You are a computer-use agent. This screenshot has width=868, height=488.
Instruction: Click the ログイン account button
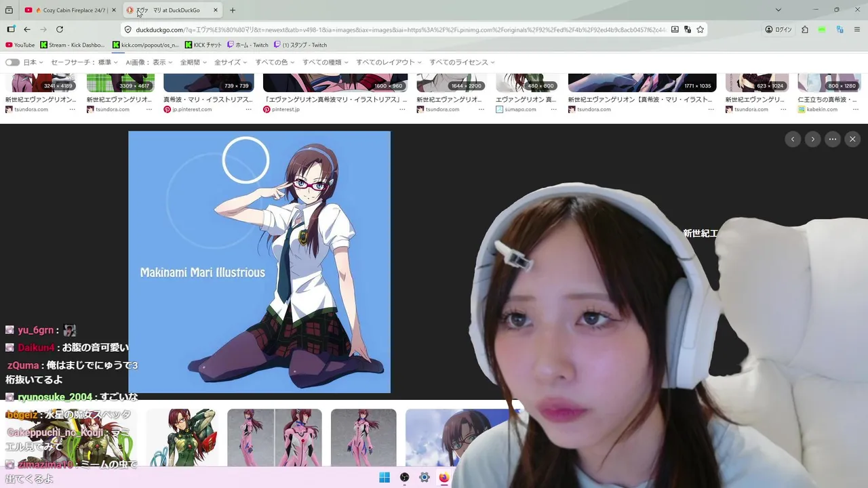pyautogui.click(x=778, y=29)
